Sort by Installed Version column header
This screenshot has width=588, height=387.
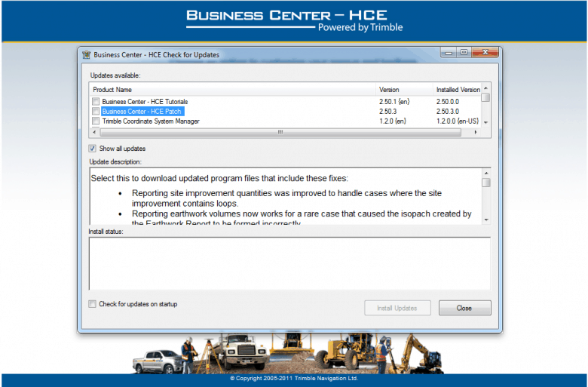pos(458,90)
